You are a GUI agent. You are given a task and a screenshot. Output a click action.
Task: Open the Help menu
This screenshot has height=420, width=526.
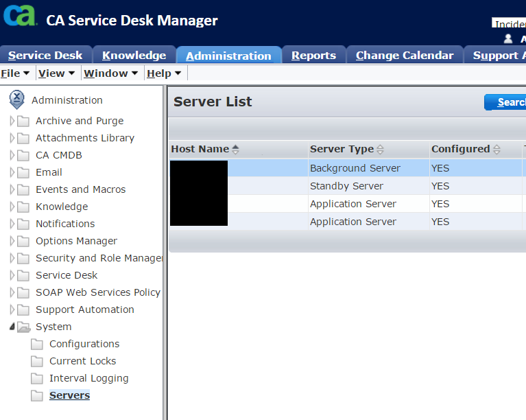pyautogui.click(x=164, y=73)
